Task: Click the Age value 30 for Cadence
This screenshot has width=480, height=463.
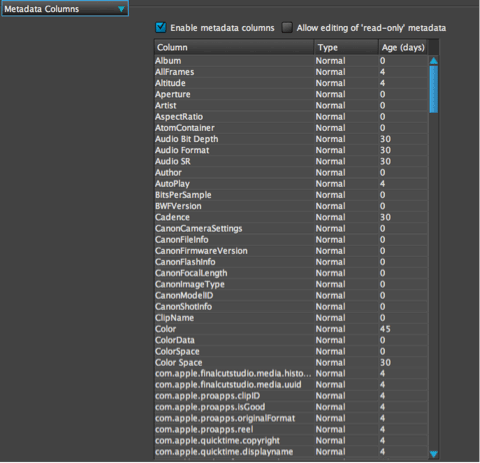Action: tap(385, 217)
